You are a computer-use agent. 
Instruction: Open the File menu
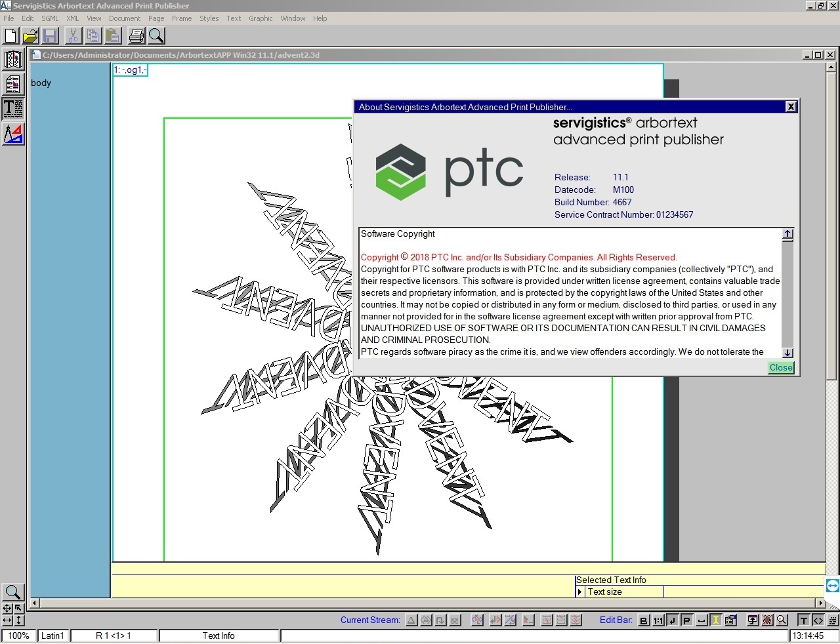[x=9, y=18]
